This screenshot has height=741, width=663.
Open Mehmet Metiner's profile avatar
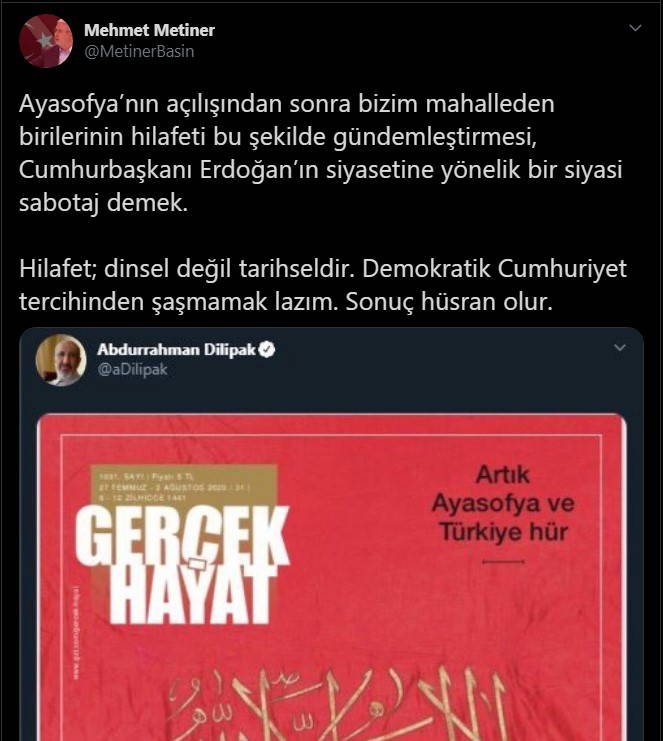pos(46,41)
